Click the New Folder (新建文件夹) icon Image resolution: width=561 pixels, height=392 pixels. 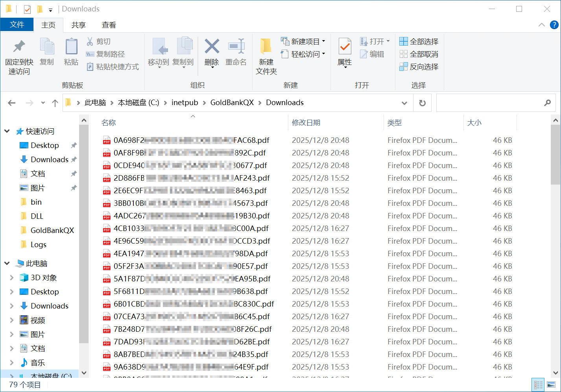[266, 47]
